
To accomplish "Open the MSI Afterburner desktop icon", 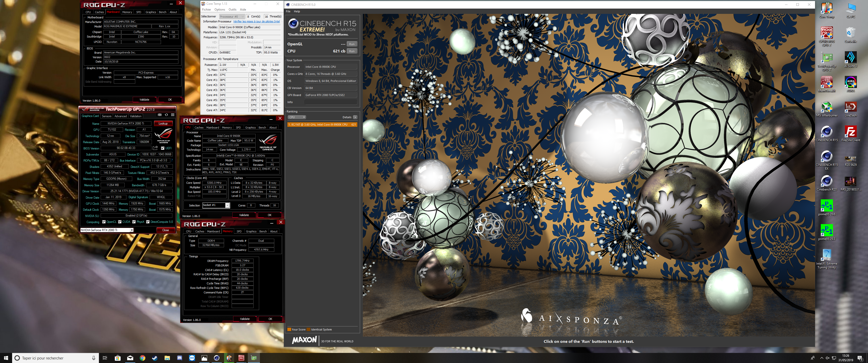I will (x=827, y=109).
